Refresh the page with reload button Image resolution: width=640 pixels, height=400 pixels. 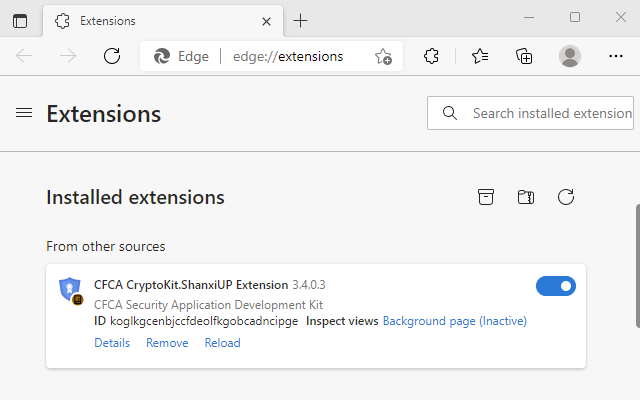pyautogui.click(x=112, y=56)
